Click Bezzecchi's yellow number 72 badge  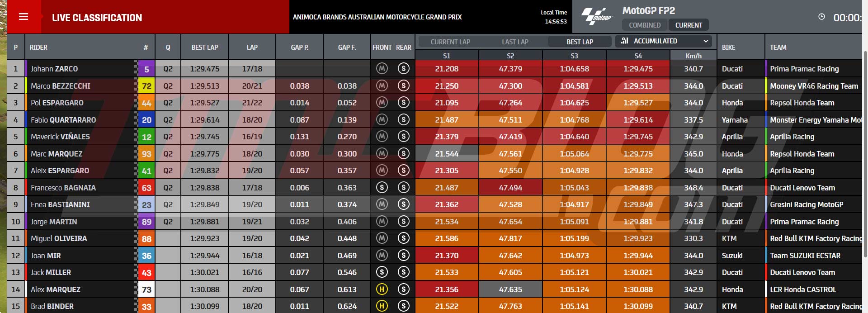[146, 86]
